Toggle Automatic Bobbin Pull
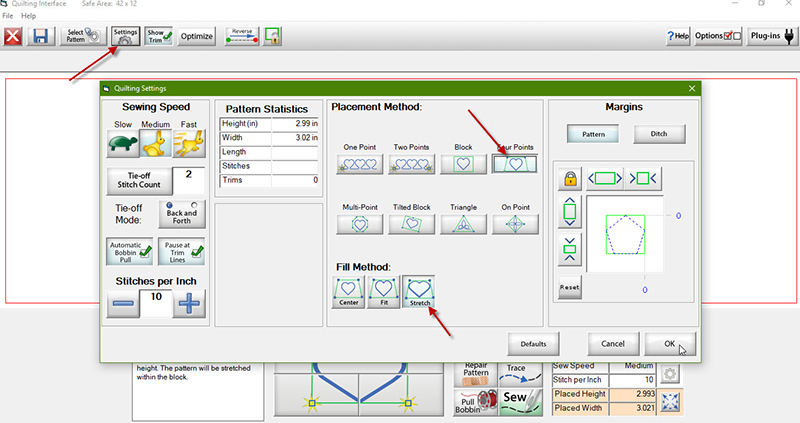The height and width of the screenshot is (423, 800). tap(128, 251)
